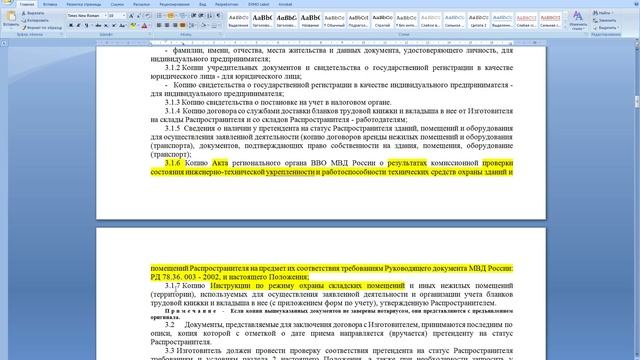Click the Select (Выделить) button
Screen dimensions: 640x360
tap(606, 28)
